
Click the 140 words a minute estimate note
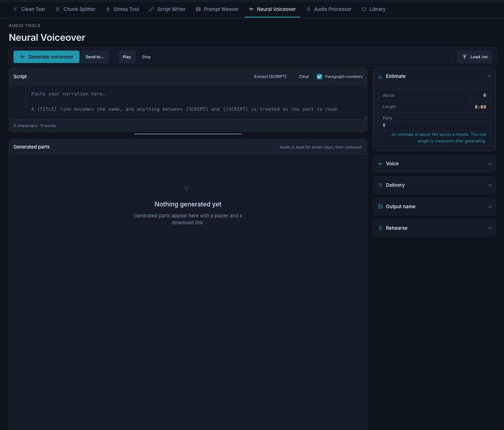pos(438,138)
